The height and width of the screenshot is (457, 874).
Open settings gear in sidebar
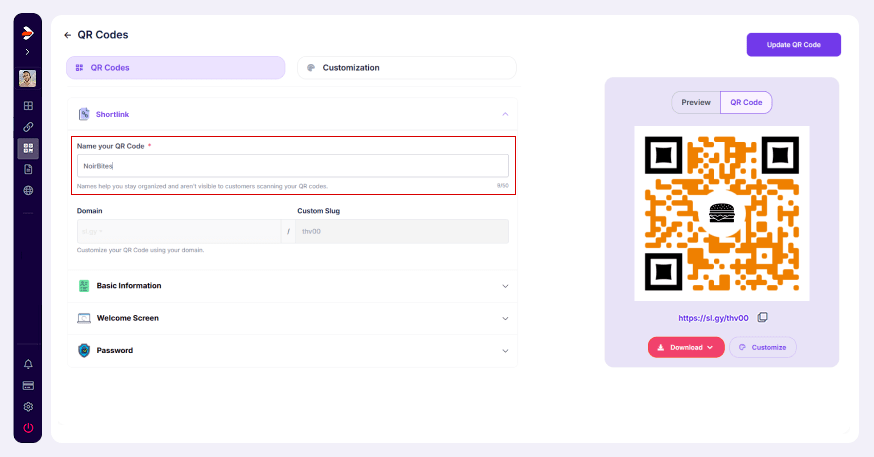28,407
